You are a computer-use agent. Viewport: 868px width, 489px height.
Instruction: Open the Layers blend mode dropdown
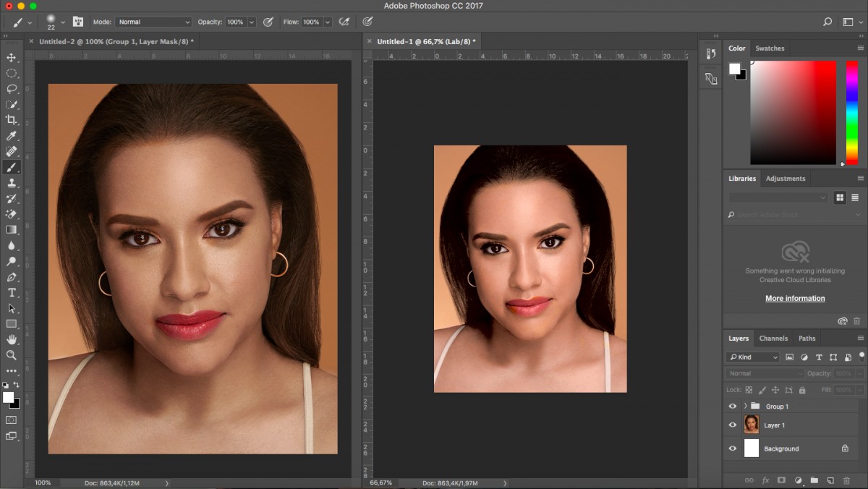click(765, 373)
